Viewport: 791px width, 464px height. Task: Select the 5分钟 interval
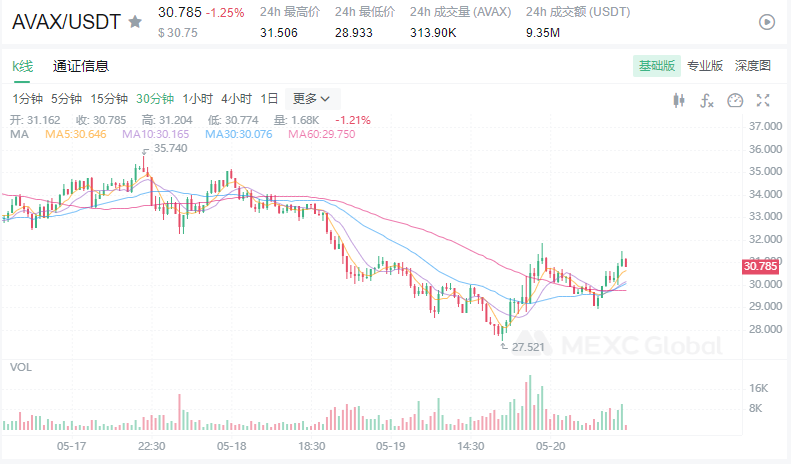tap(67, 99)
